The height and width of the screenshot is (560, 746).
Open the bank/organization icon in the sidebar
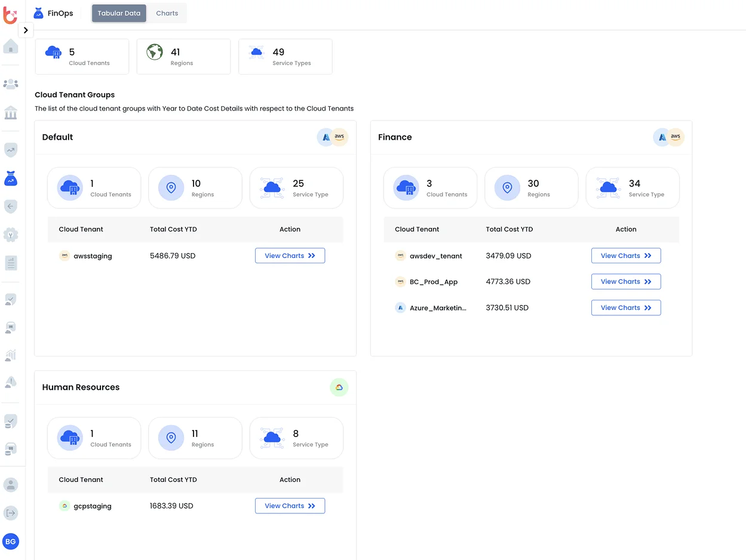point(11,112)
